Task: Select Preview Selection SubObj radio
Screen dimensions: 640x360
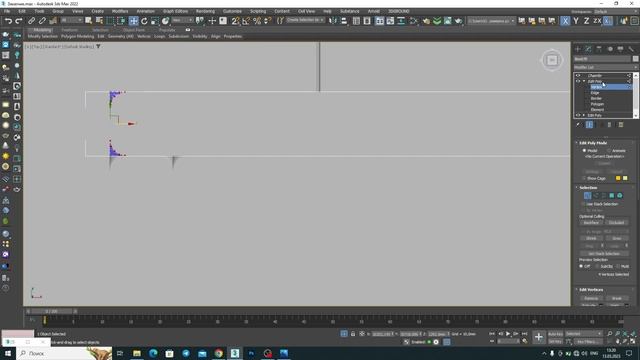Action: pos(597,266)
